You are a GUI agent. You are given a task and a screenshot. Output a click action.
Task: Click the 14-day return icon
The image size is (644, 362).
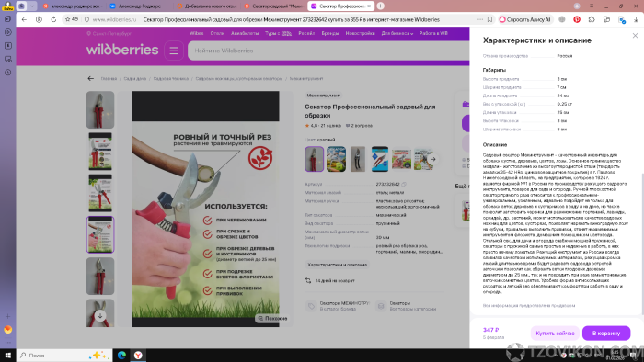(308, 281)
